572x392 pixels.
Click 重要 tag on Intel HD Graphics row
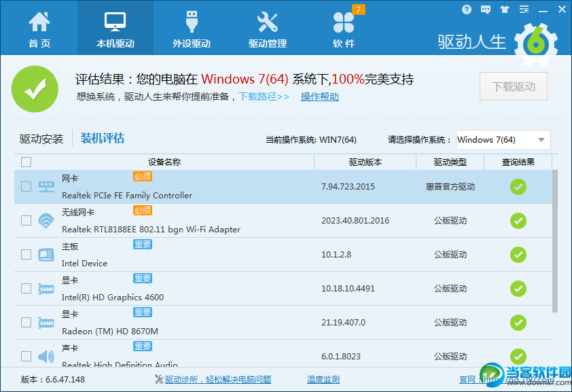pos(142,279)
